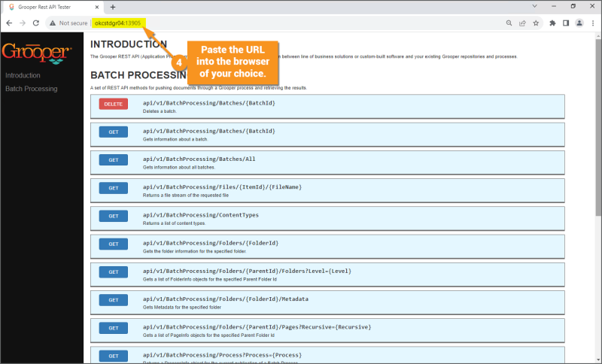
Task: Click the browser forward arrow
Action: point(23,23)
